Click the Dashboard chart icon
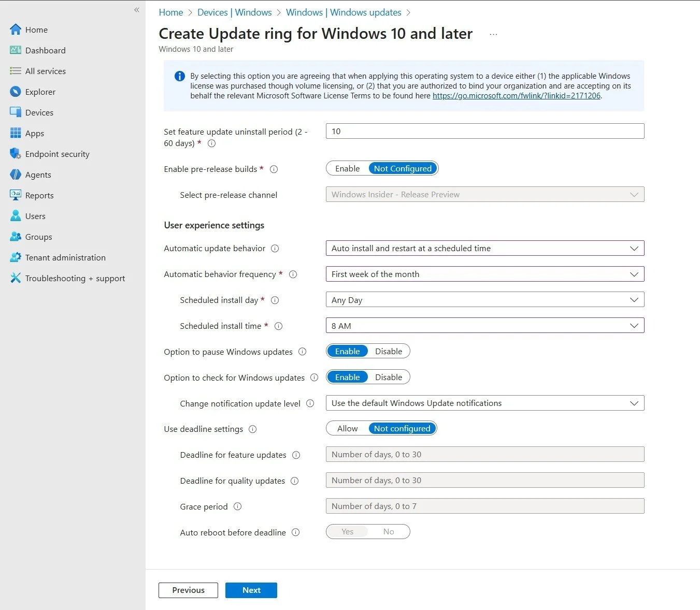Viewport: 700px width, 610px height. (x=16, y=50)
